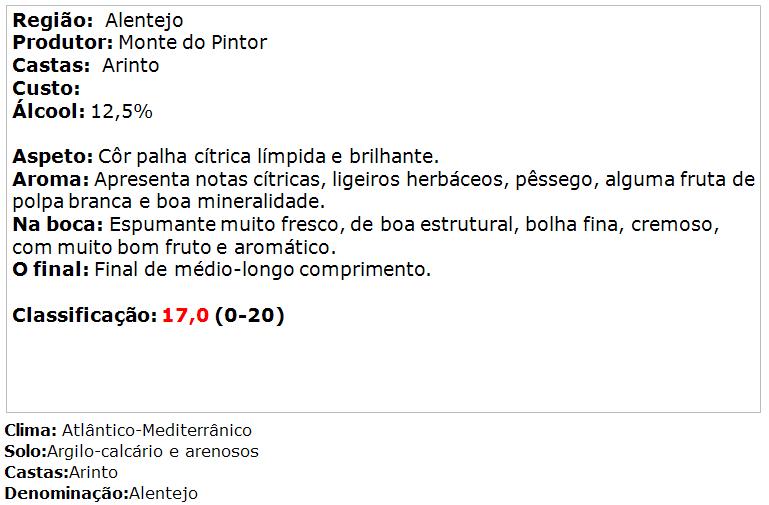The height and width of the screenshot is (505, 769).
Task: Click the Castas label in box
Action: (x=51, y=66)
